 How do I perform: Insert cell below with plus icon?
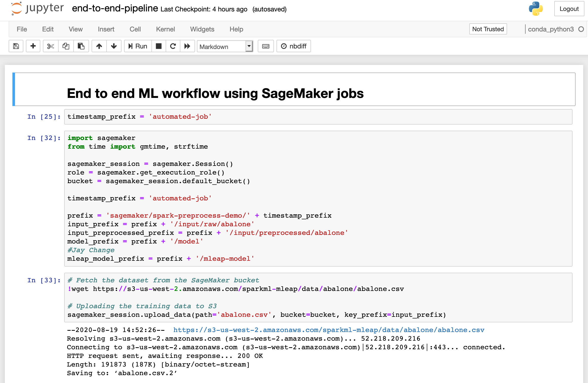click(x=33, y=46)
